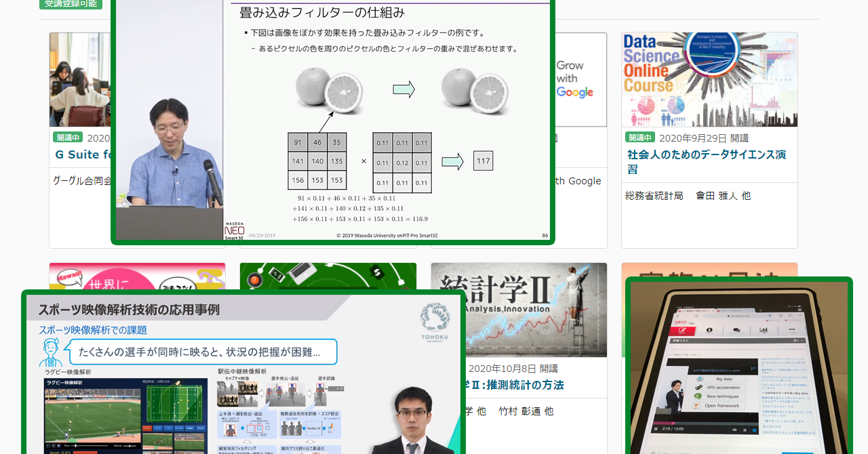Pause the video shown on the tablet

tap(656, 429)
